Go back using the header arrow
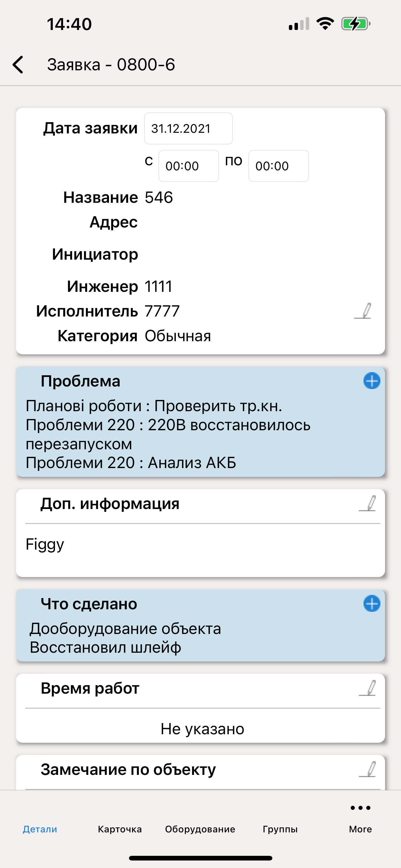401x868 pixels. pyautogui.click(x=18, y=64)
